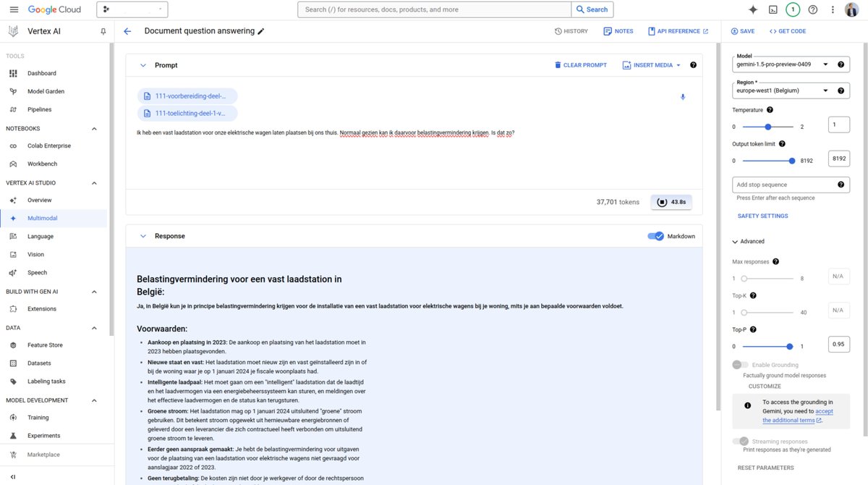Open the 111-voorbereiding-deel file chip
This screenshot has width=868, height=485.
(187, 96)
